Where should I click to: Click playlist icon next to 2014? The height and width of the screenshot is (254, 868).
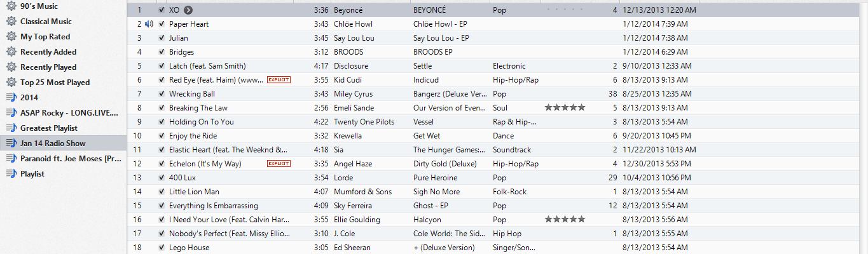pyautogui.click(x=11, y=98)
